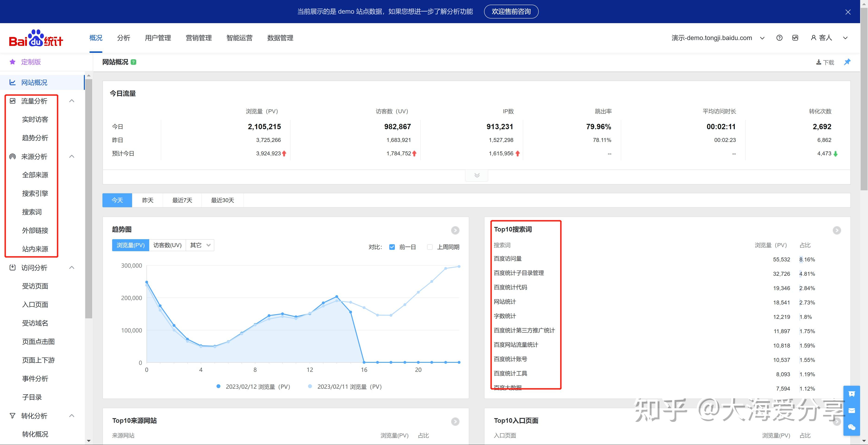Image resolution: width=868 pixels, height=445 pixels.
Task: Click the mail floating icon
Action: 852,410
